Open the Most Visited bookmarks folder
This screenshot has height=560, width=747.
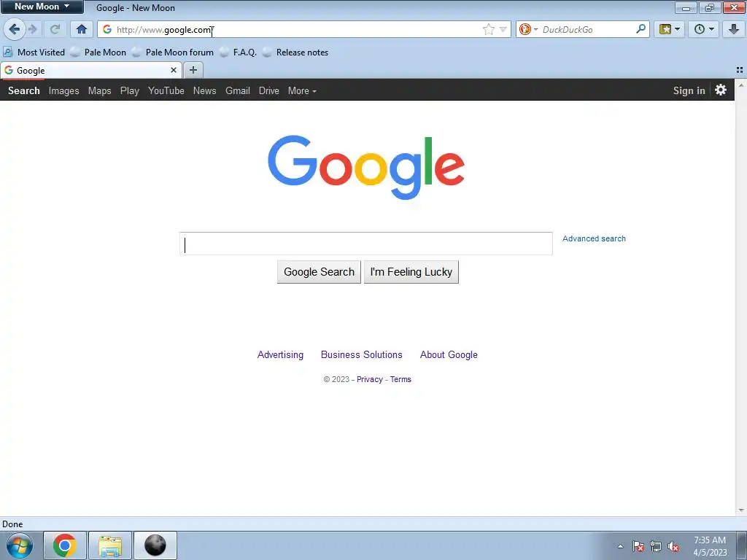[34, 52]
